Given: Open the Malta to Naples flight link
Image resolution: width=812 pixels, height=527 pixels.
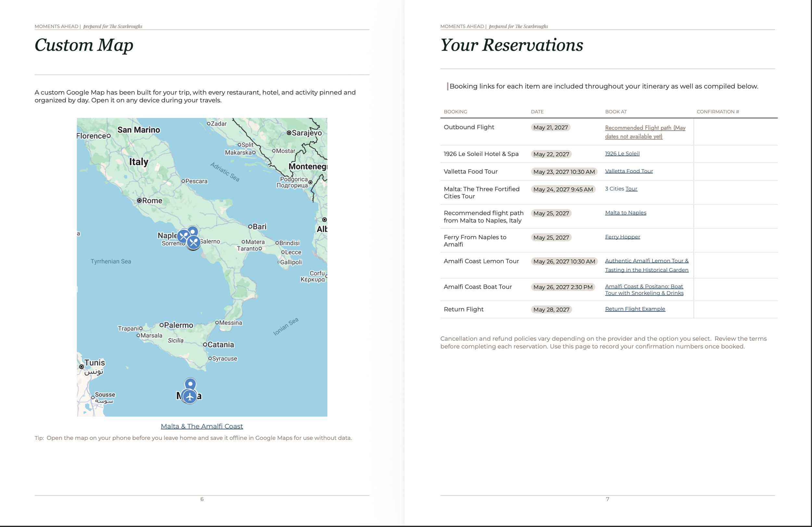Looking at the screenshot, I should click(625, 212).
